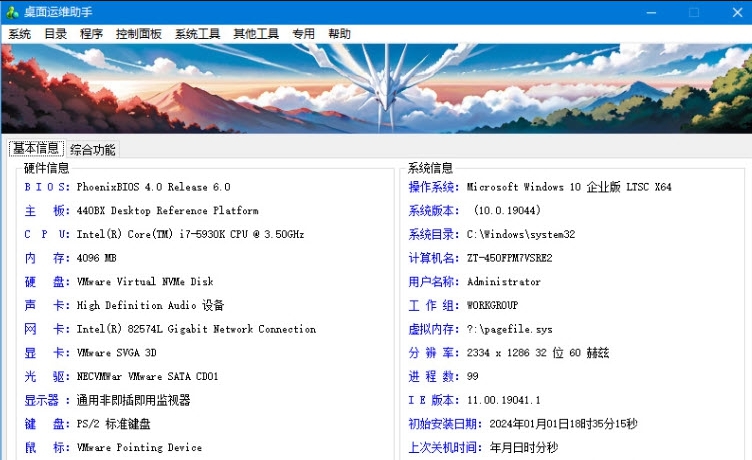Viewport: 752px width, 460px height.
Task: Open the 目录 menu
Action: [56, 34]
